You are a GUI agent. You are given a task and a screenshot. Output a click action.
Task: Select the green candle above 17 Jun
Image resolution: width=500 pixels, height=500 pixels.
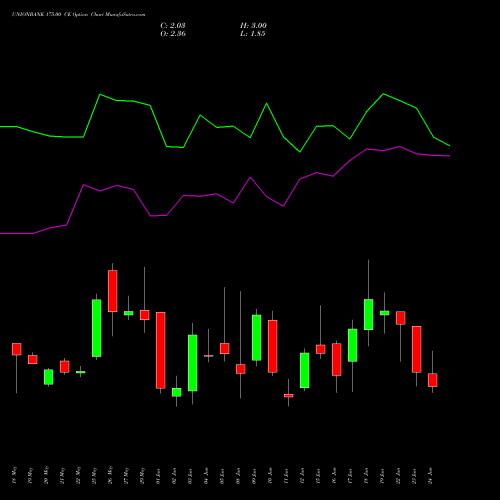tap(353, 345)
